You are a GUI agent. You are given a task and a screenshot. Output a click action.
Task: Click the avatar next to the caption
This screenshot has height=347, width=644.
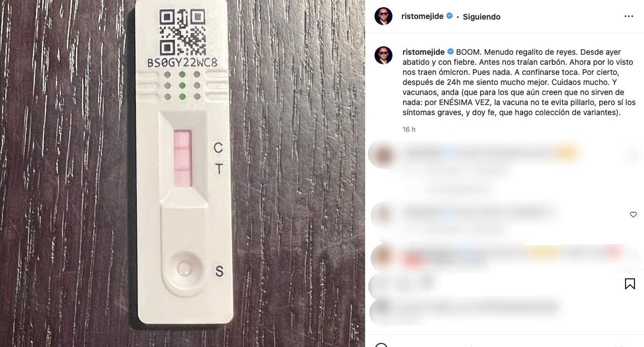pyautogui.click(x=383, y=55)
